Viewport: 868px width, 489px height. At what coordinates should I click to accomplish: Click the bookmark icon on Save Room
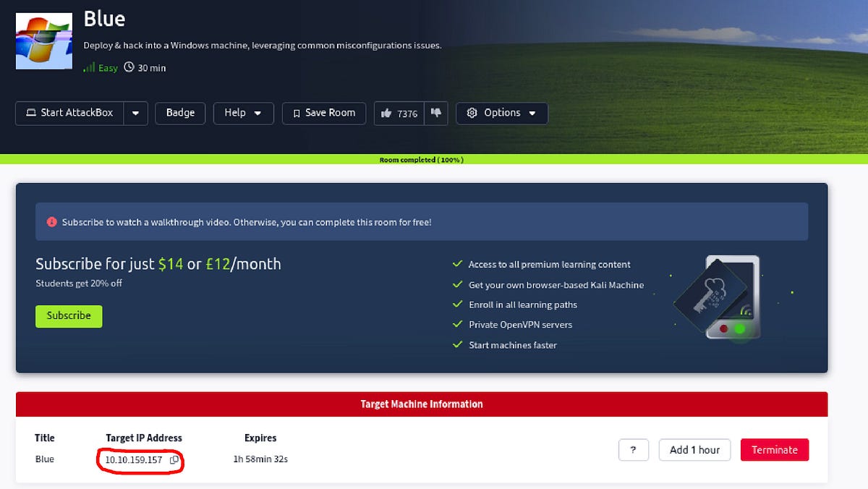(299, 113)
